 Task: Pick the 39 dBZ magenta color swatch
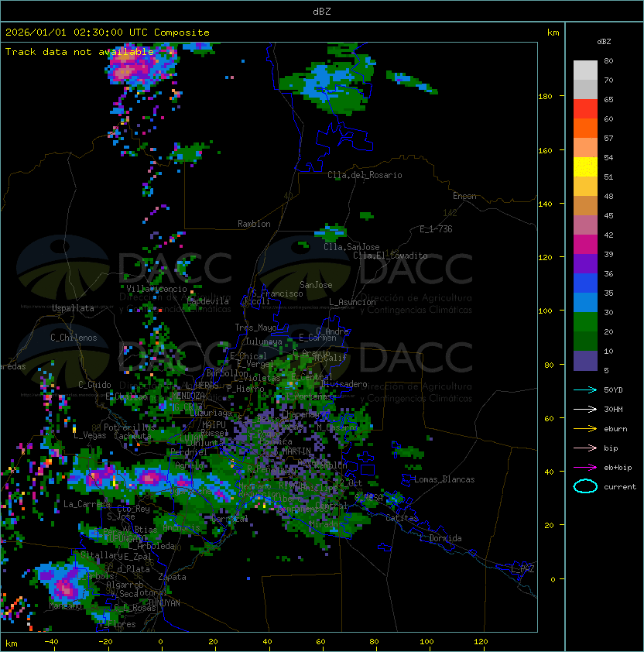click(x=585, y=244)
